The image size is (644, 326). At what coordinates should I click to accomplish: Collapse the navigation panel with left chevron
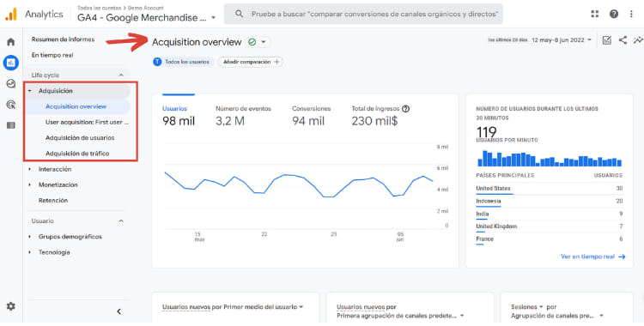(118, 311)
